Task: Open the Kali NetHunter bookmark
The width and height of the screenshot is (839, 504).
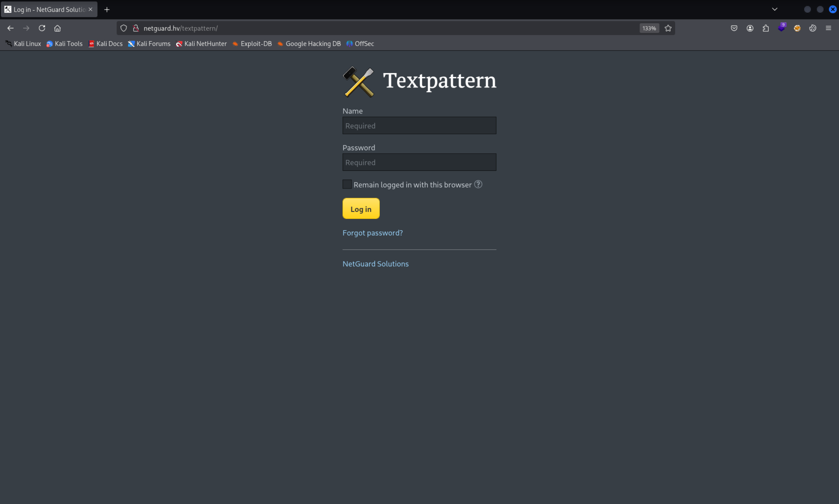Action: [x=201, y=44]
